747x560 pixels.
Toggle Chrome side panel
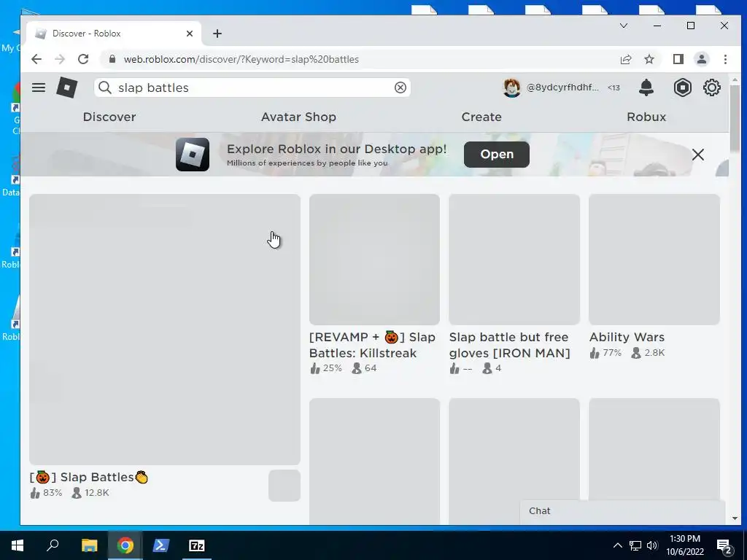(x=678, y=59)
